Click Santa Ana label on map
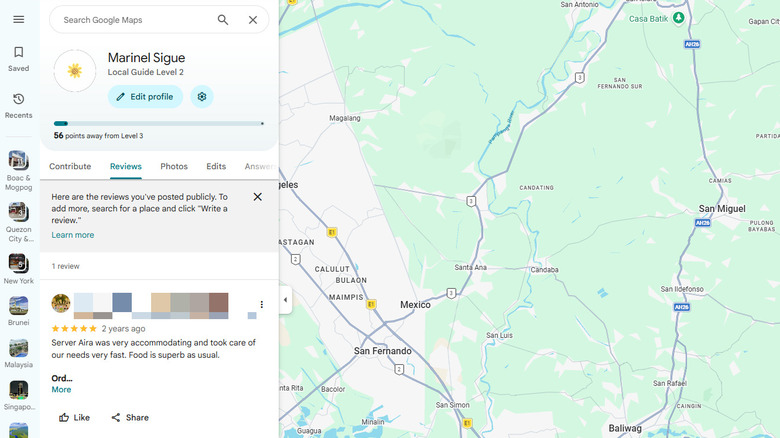 tap(471, 267)
